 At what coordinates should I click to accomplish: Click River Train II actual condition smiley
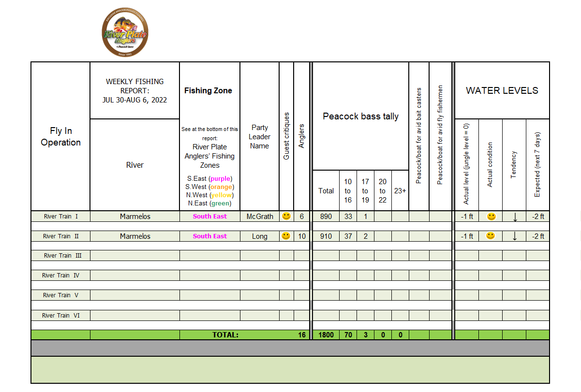(x=491, y=236)
